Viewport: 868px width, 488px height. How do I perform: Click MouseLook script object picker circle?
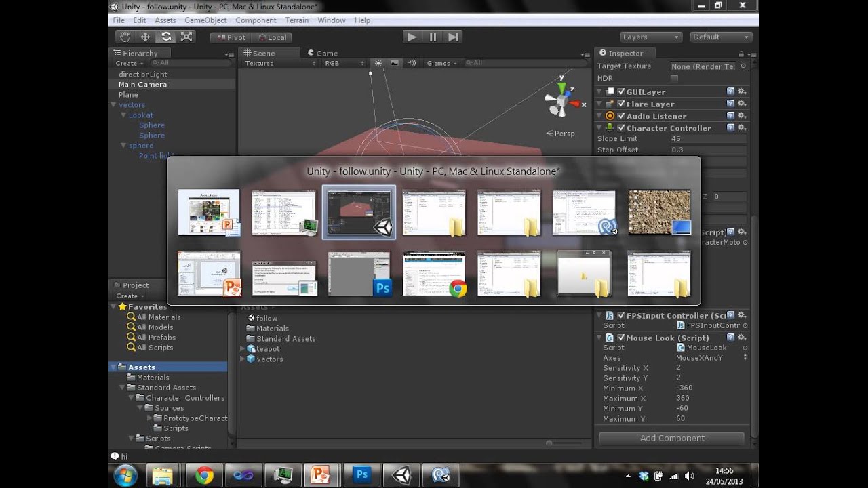(743, 348)
